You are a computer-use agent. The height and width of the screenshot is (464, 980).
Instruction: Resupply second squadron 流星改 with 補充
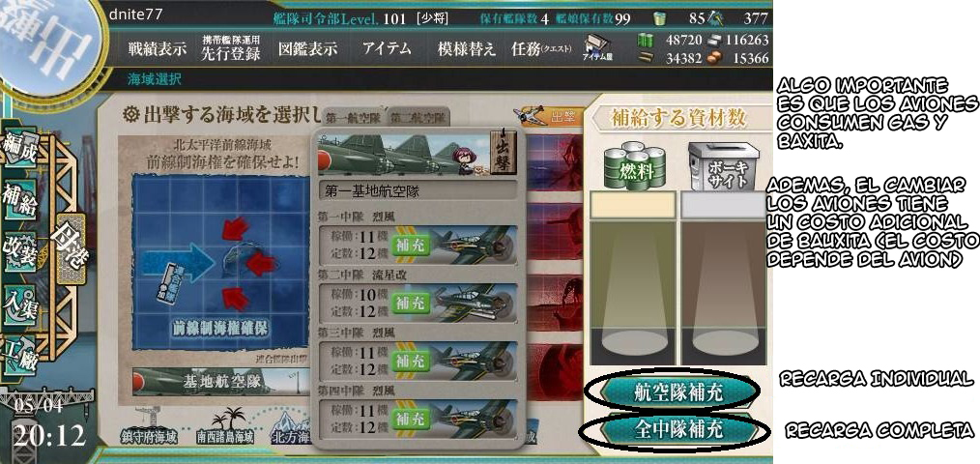(x=410, y=304)
